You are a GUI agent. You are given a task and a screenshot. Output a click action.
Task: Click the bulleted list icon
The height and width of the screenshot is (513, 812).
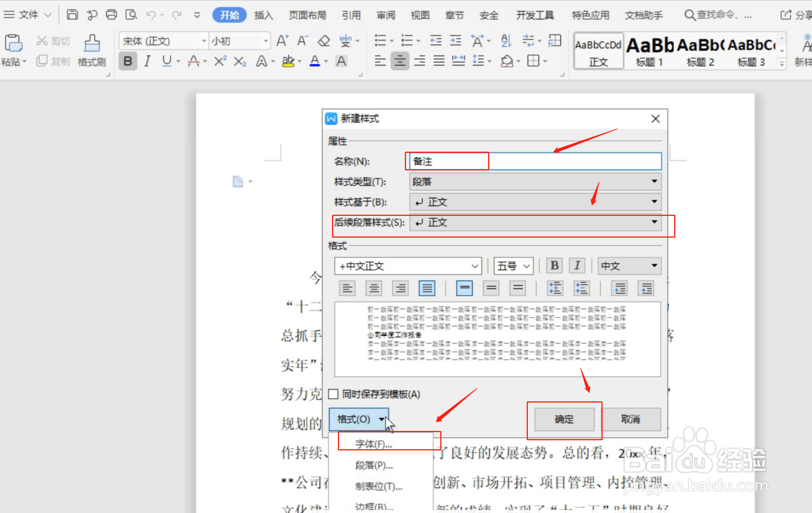click(x=381, y=40)
